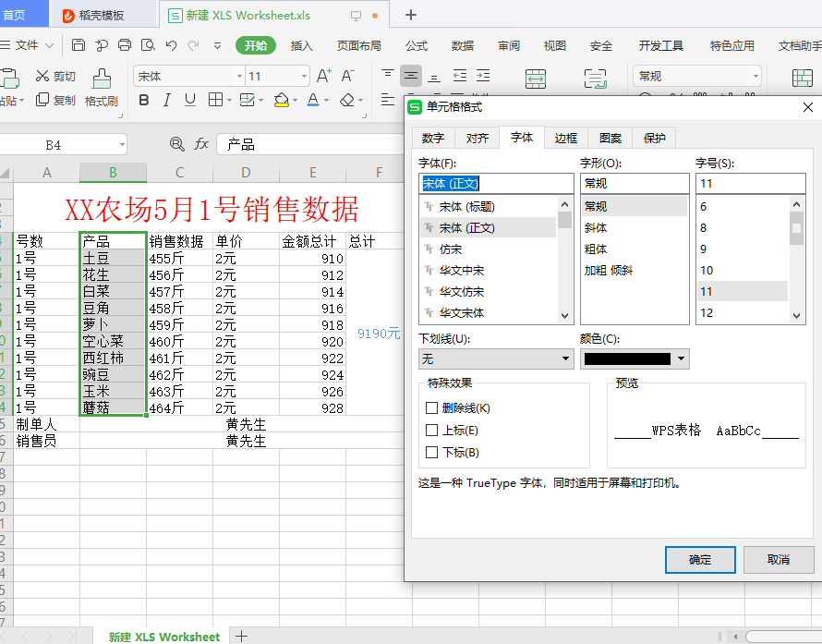
Task: Open the 页面布局 ribbon tab
Action: (x=358, y=44)
